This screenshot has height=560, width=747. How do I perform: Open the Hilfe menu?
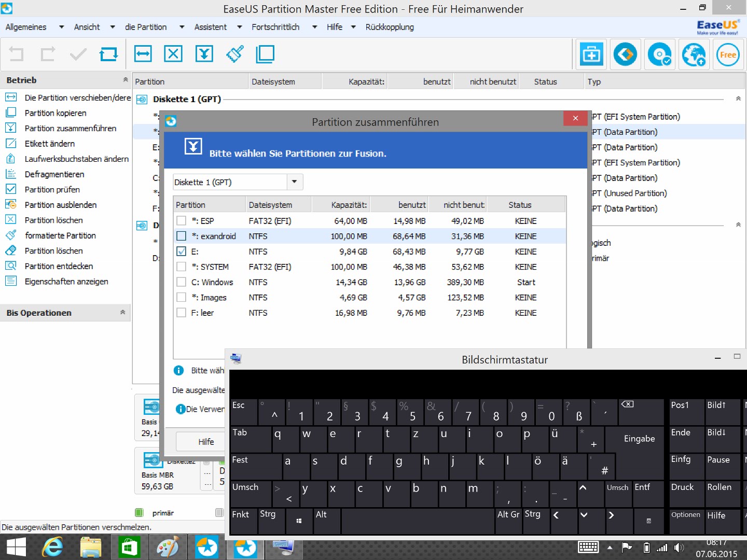click(334, 27)
